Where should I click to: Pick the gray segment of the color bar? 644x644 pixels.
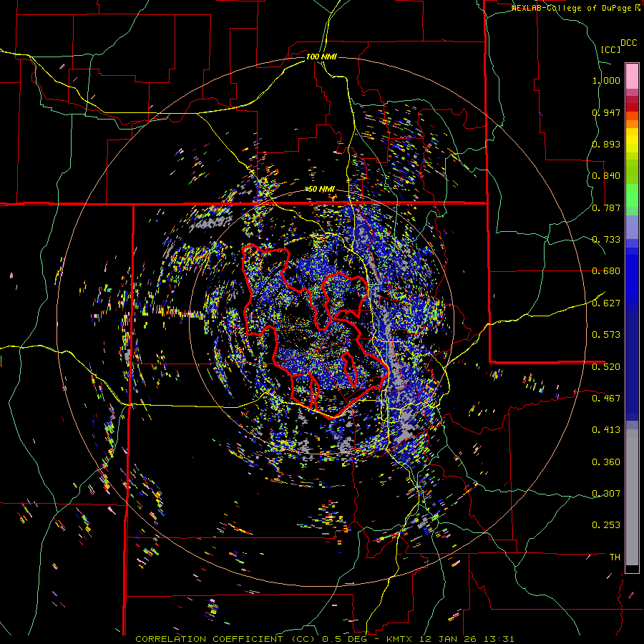pos(632,497)
